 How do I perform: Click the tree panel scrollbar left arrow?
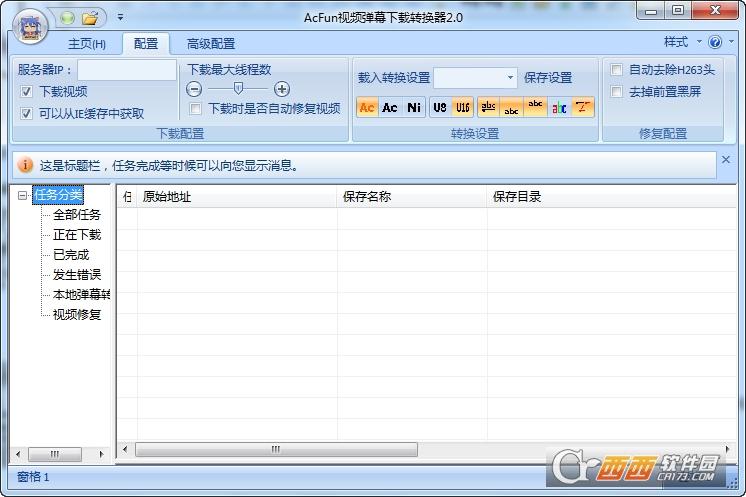[x=18, y=454]
